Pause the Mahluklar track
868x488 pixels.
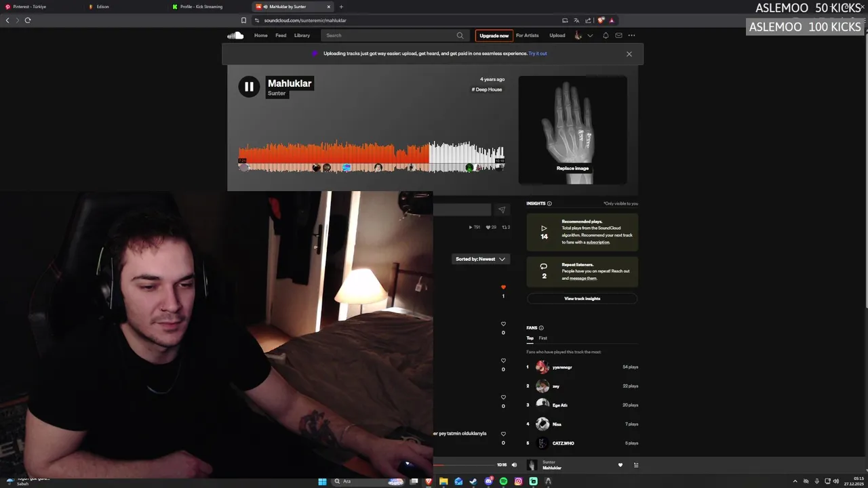point(249,87)
